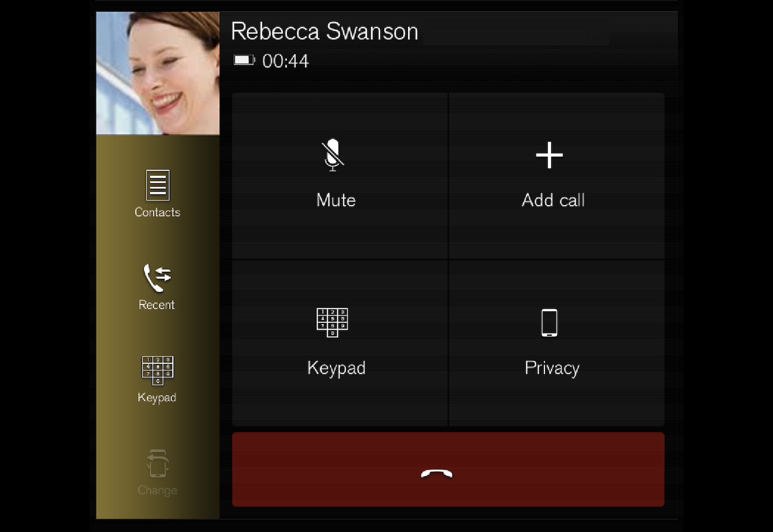
Task: Tap the call timer 00:44
Action: click(x=286, y=61)
